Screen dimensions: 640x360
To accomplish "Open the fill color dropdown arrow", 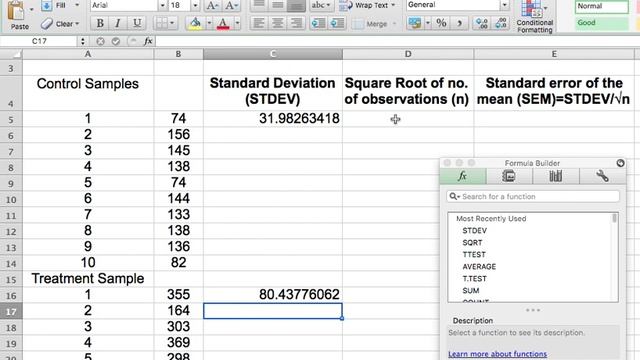I will (209, 23).
